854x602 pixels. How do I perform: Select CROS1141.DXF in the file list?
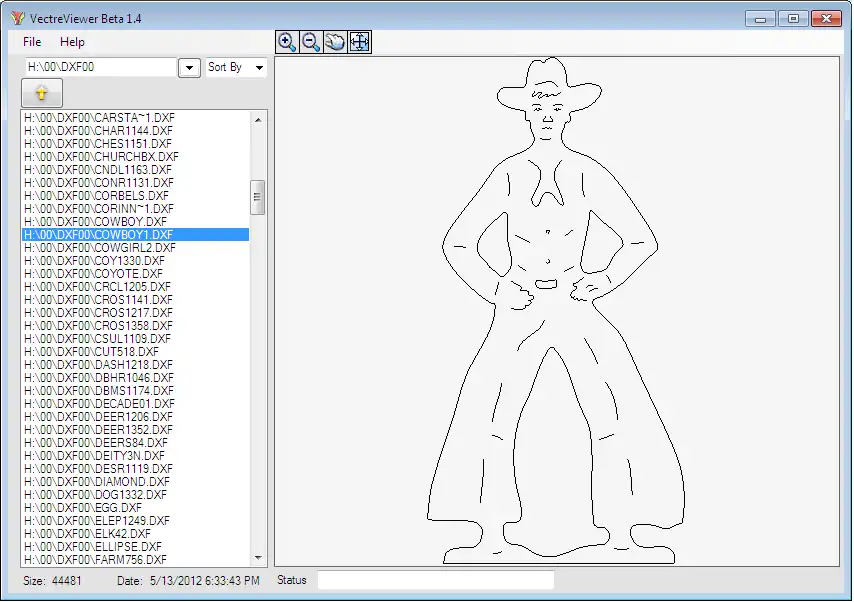(x=136, y=300)
